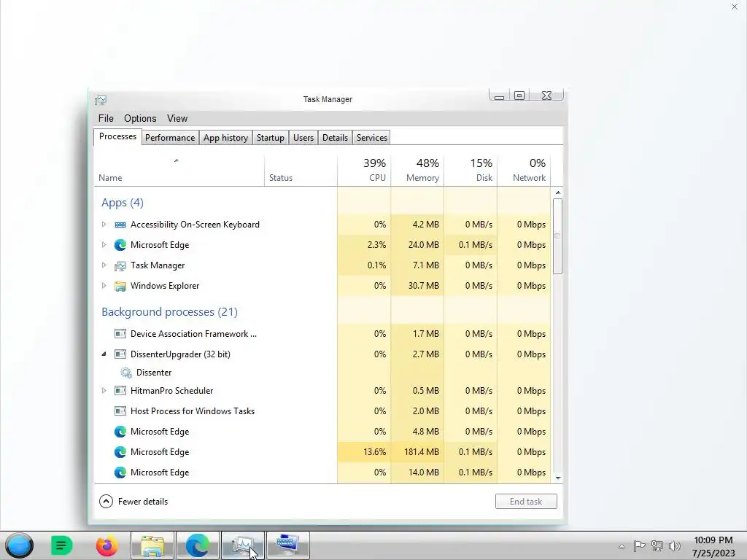Sort by the Name column header
Image resolution: width=747 pixels, height=560 pixels.
[x=179, y=171]
